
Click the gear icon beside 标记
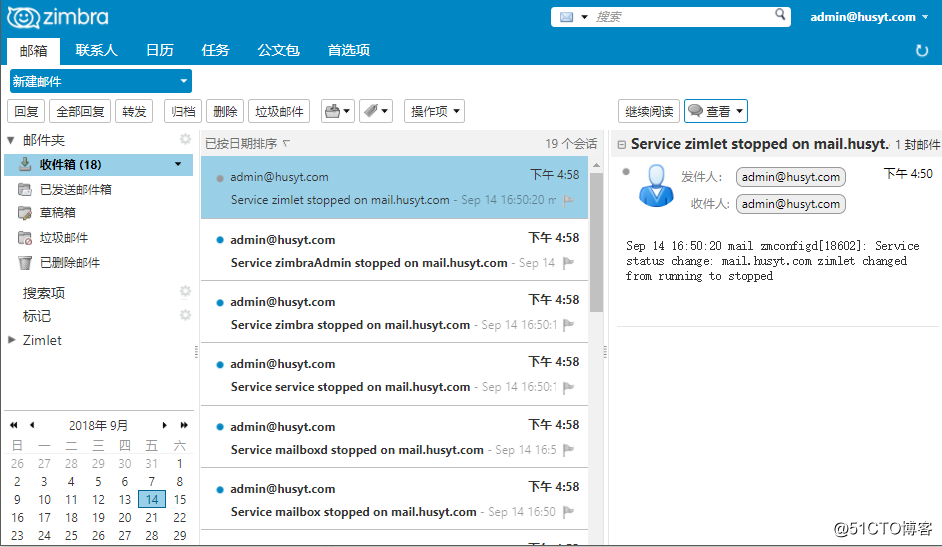(185, 315)
